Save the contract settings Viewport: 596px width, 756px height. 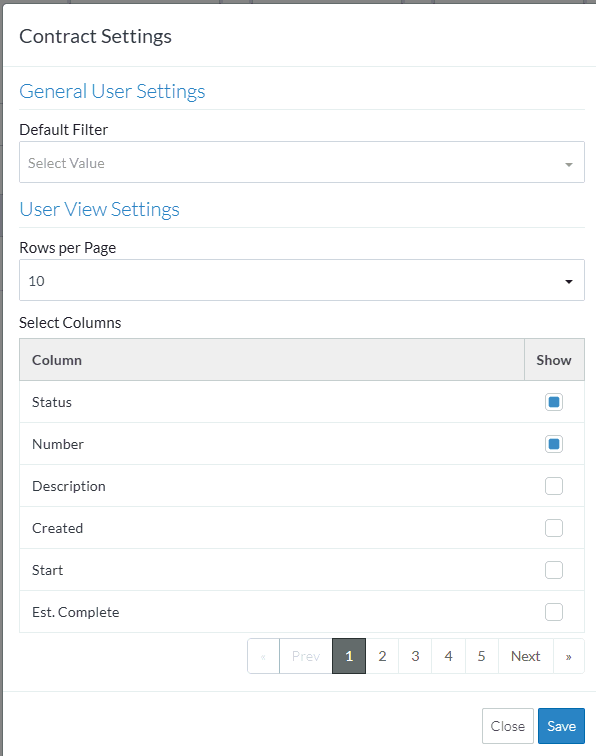[x=561, y=726]
